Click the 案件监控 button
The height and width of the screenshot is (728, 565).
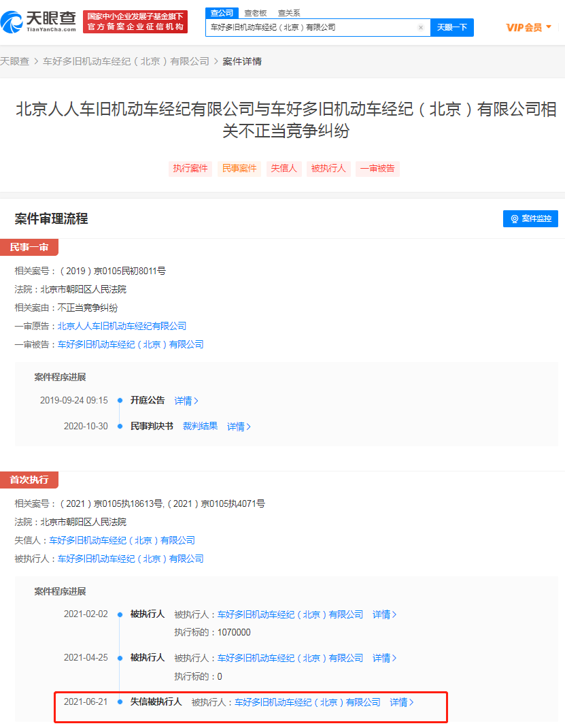click(x=530, y=218)
